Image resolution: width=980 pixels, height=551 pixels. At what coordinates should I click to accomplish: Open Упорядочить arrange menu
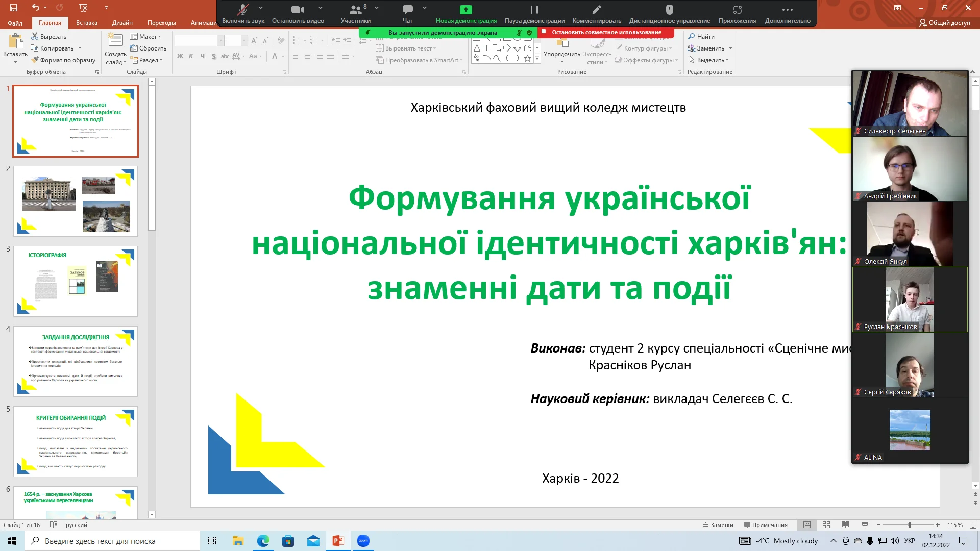pos(561,49)
